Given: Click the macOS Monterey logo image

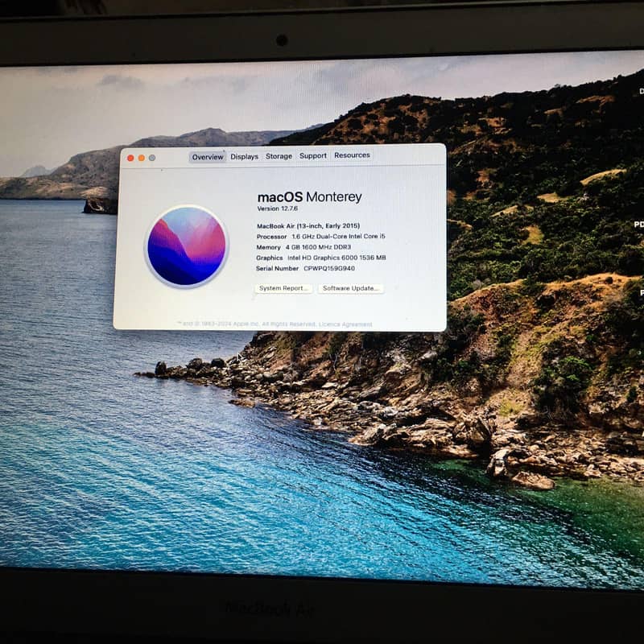Looking at the screenshot, I should 187,246.
